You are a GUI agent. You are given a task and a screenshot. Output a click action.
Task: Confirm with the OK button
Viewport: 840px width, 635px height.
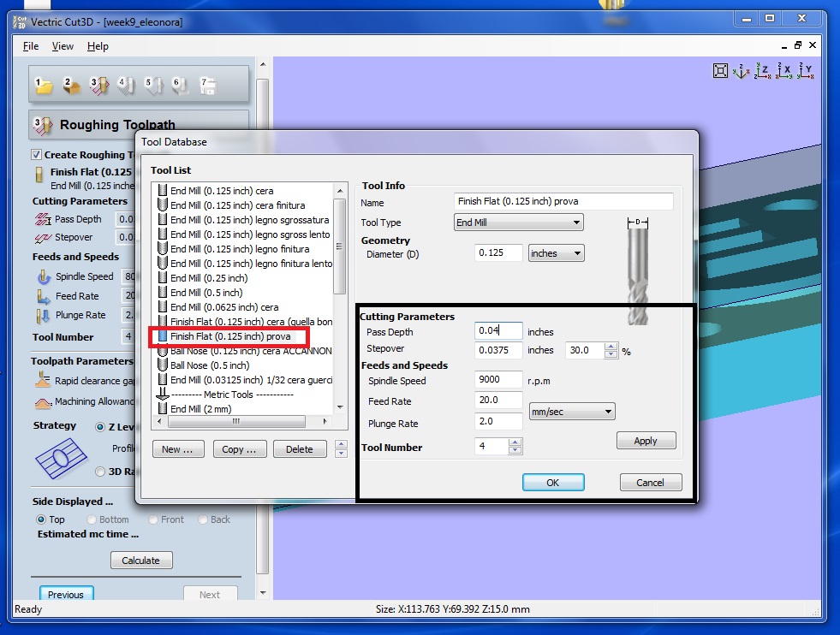[x=553, y=483]
